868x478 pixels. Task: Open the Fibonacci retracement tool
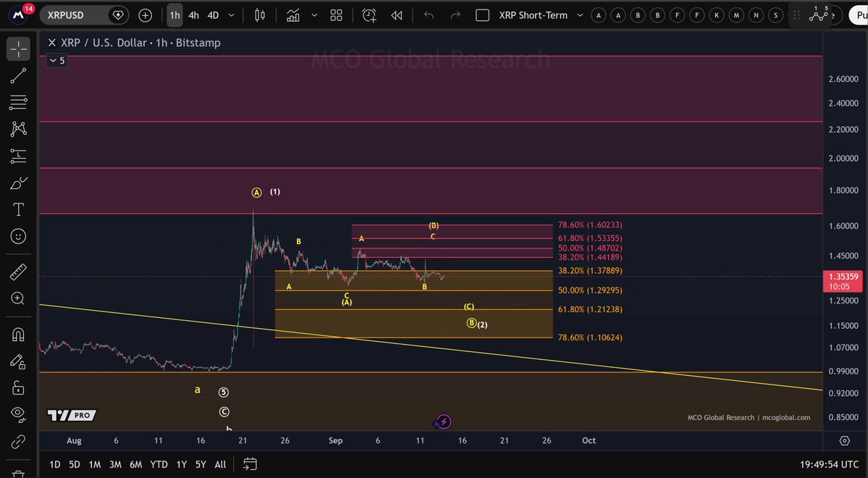(x=17, y=102)
